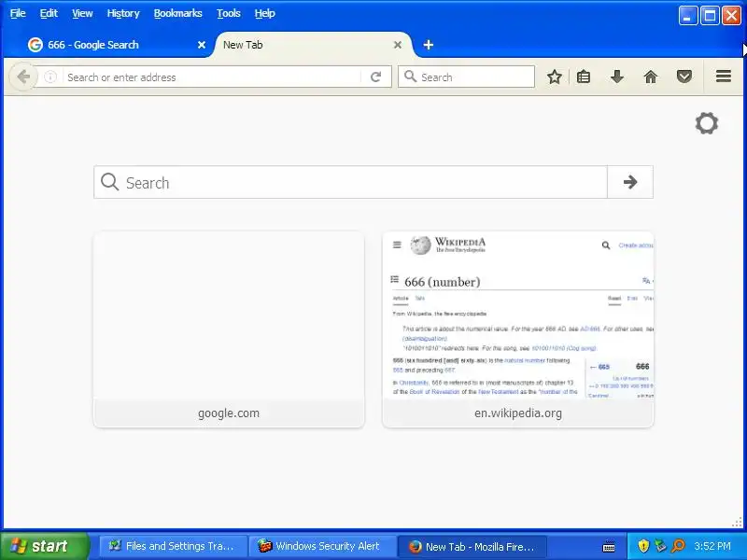Open the Edit menu
This screenshot has width=747, height=560.
[49, 13]
